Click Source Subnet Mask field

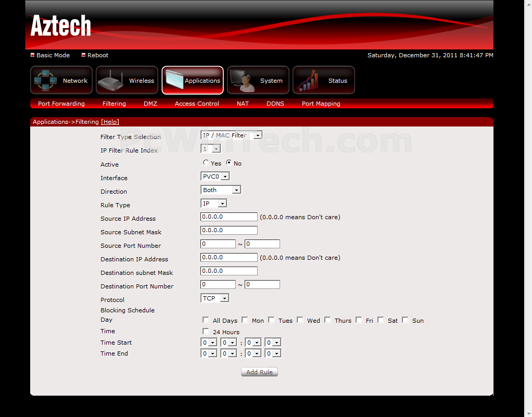pos(229,231)
